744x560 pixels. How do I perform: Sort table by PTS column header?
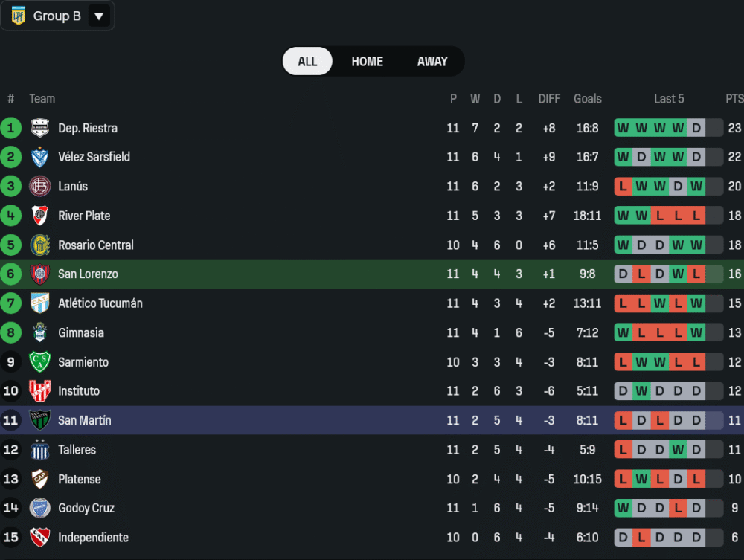[x=734, y=99]
